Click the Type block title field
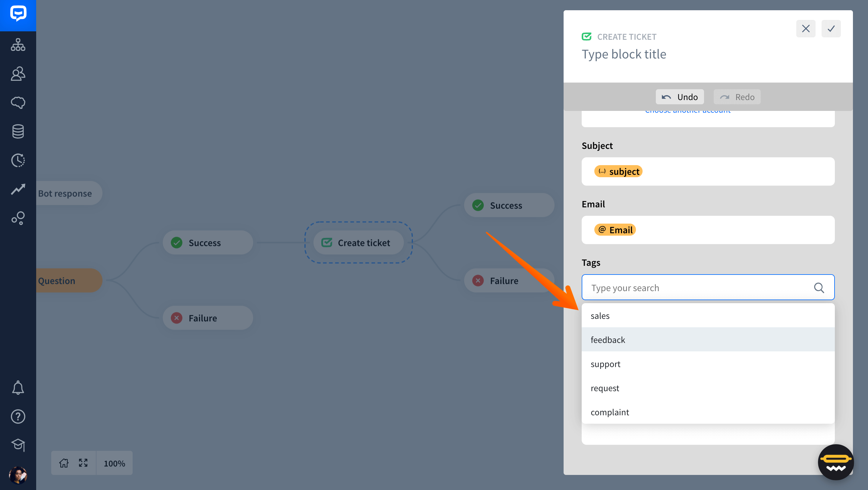The height and width of the screenshot is (490, 868). [624, 54]
